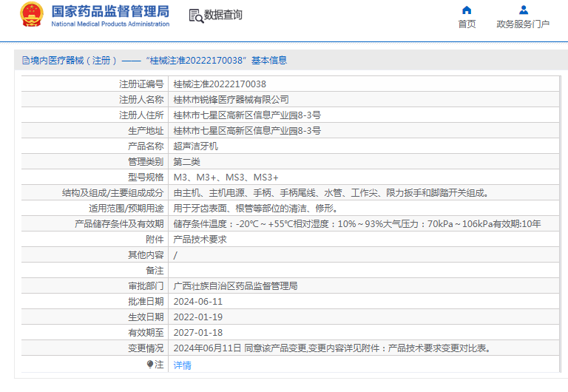Click the 适用范围/预期用途 row label
This screenshot has width=568, height=392.
pos(126,209)
